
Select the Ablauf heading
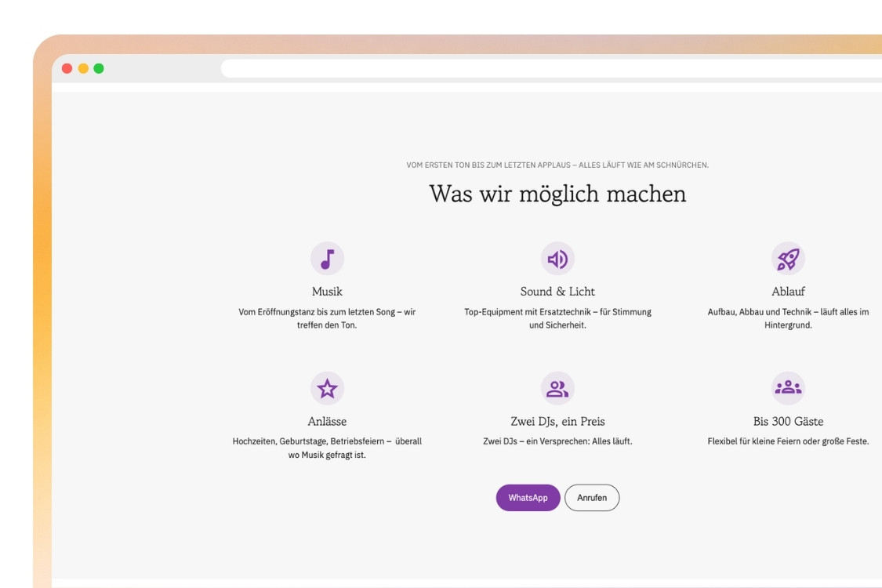click(788, 290)
